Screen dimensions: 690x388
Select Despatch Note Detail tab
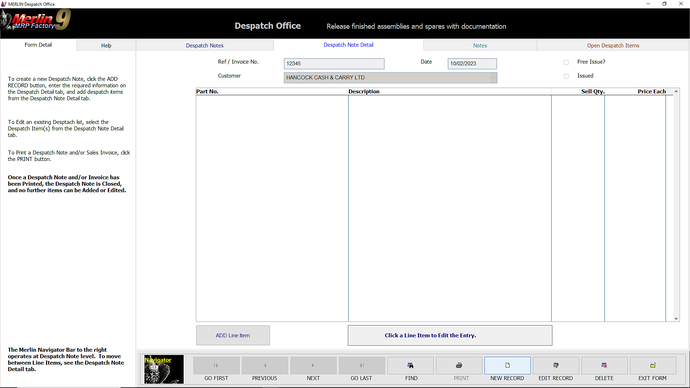[348, 45]
